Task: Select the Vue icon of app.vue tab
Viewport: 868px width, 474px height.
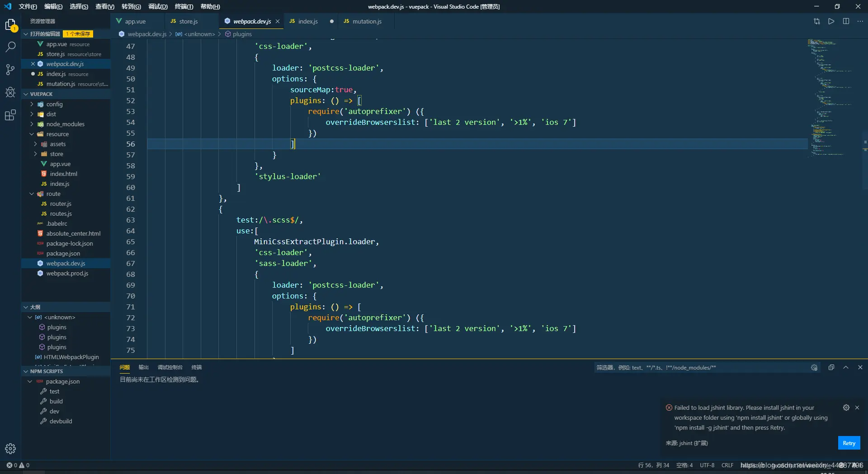Action: coord(119,21)
